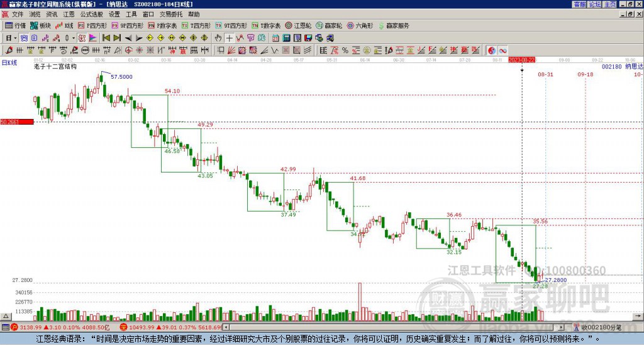Viewport: 644px width, 345px height.
Task: Select the circle-with-lines drawing tool
Action: tap(85, 50)
